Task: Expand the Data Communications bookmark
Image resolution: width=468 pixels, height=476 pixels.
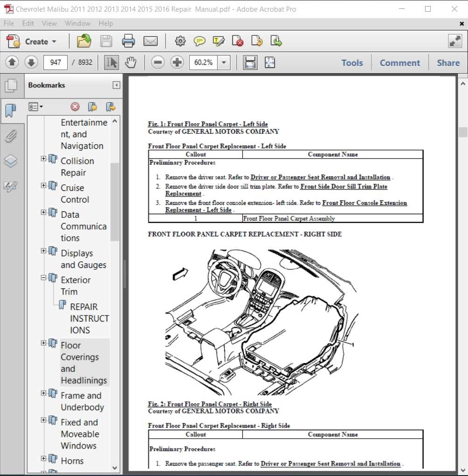Action: click(44, 212)
